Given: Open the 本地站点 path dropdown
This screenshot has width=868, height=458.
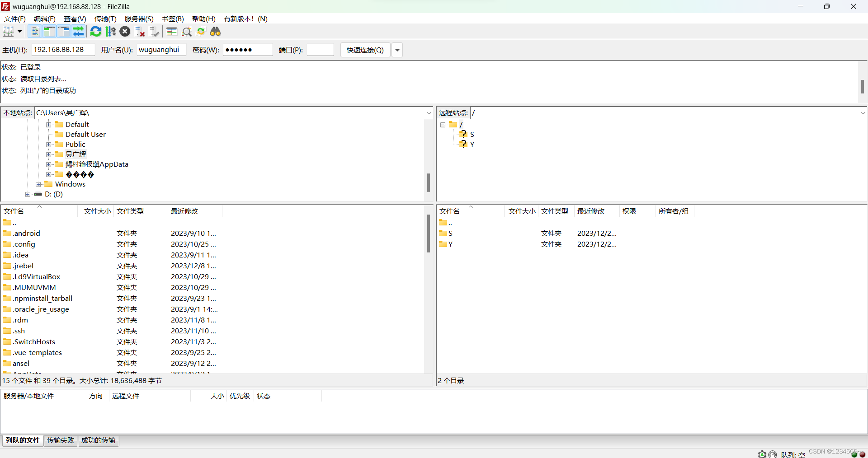Looking at the screenshot, I should (429, 113).
